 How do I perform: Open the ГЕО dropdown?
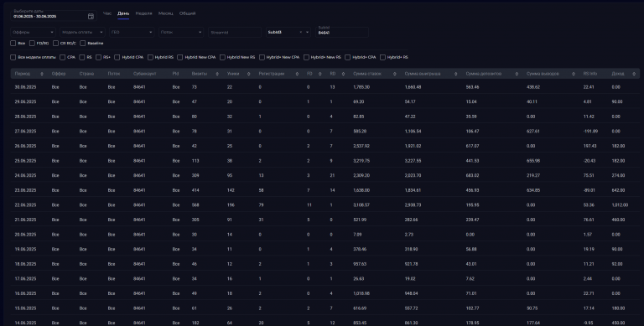(132, 32)
